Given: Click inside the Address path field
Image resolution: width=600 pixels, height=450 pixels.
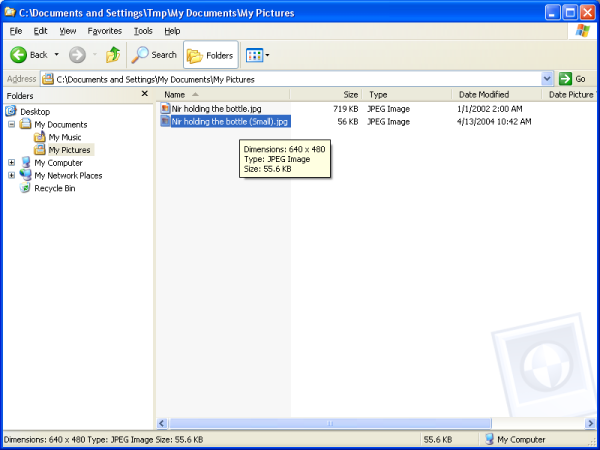Looking at the screenshot, I should (x=300, y=79).
